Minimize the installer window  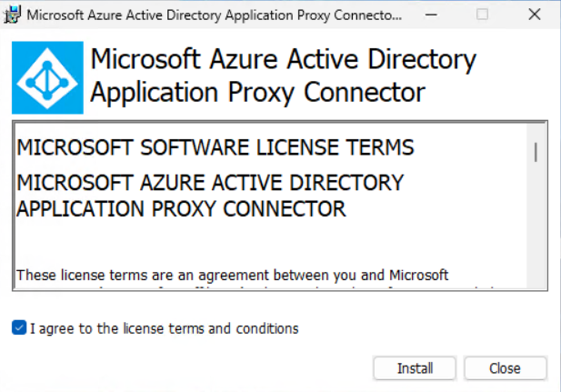(x=431, y=15)
